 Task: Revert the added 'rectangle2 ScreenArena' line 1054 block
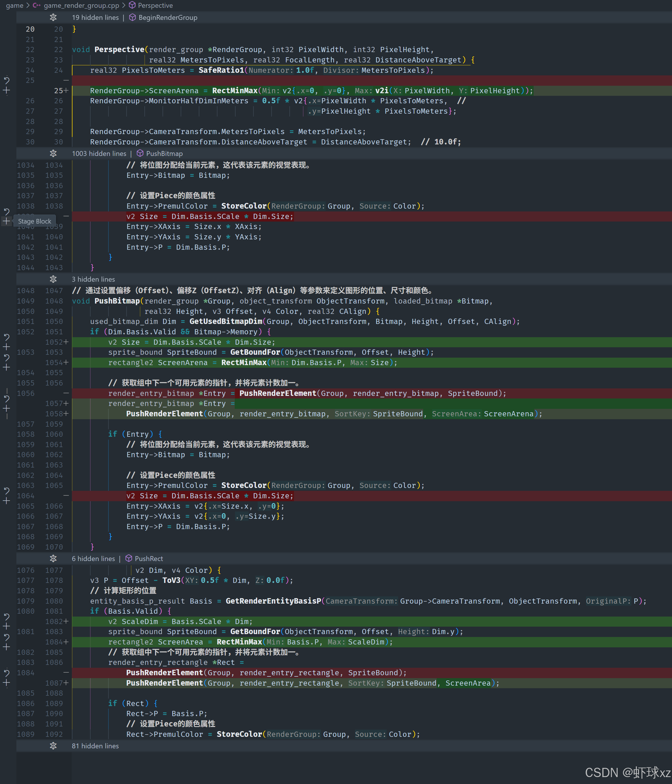pos(6,357)
